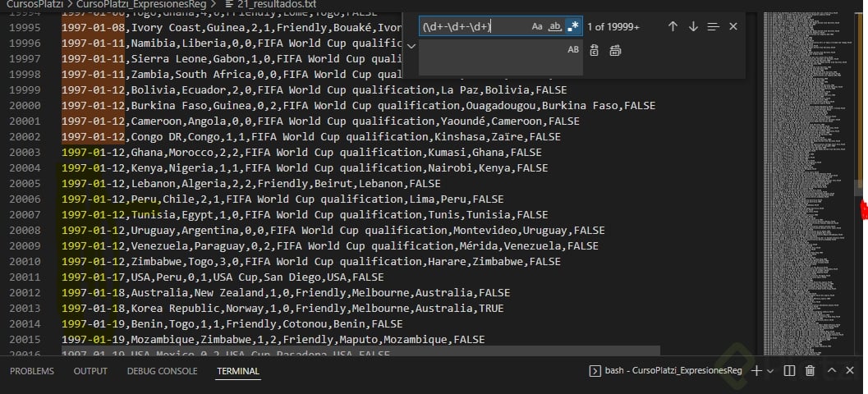Collapse the replace row chevron

411,47
